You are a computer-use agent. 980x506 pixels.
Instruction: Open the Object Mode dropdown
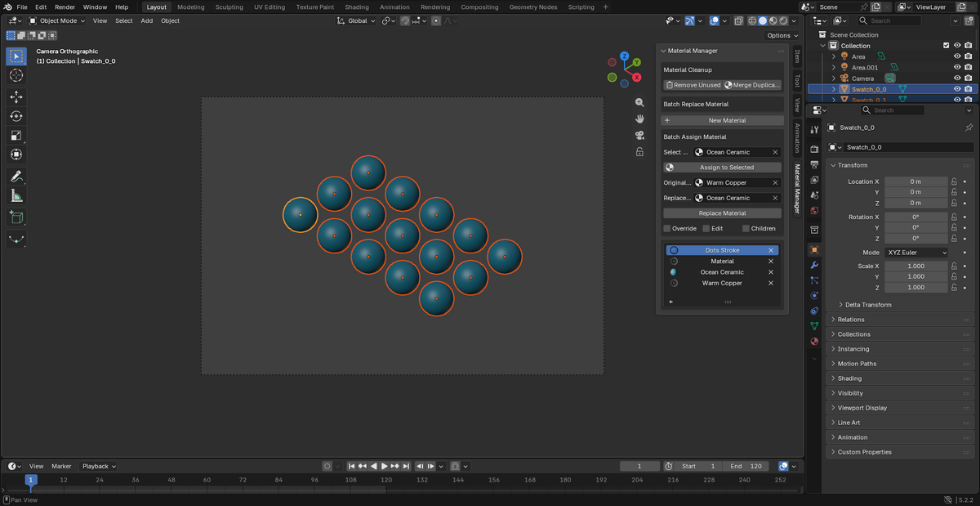(x=58, y=20)
